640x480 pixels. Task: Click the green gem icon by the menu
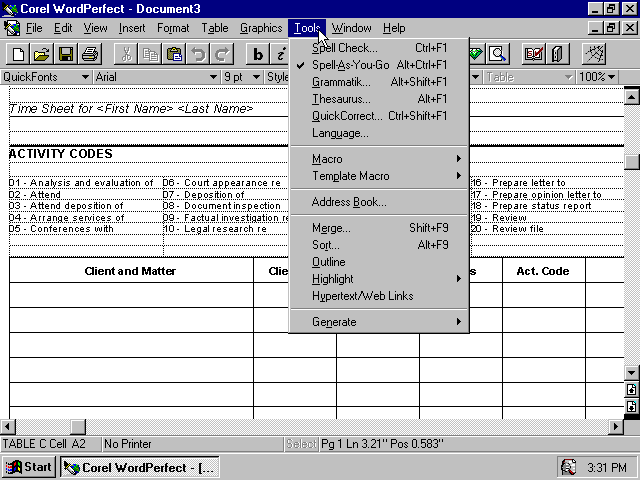[476, 54]
